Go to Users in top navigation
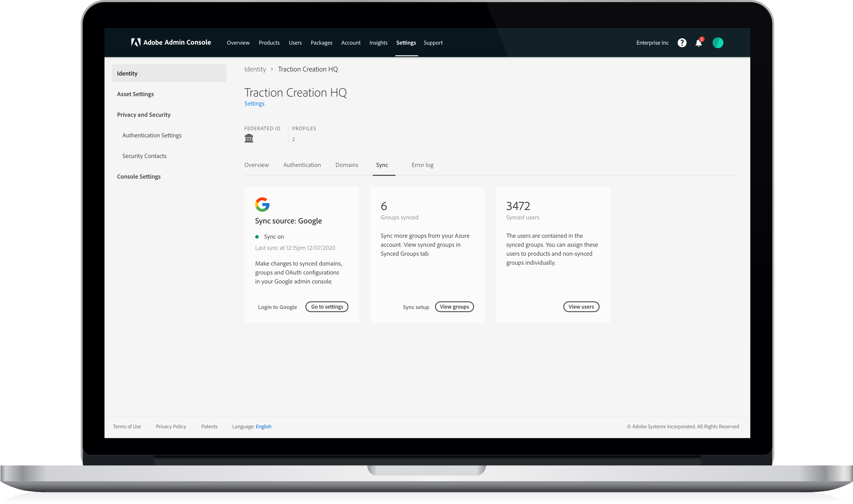 [295, 43]
